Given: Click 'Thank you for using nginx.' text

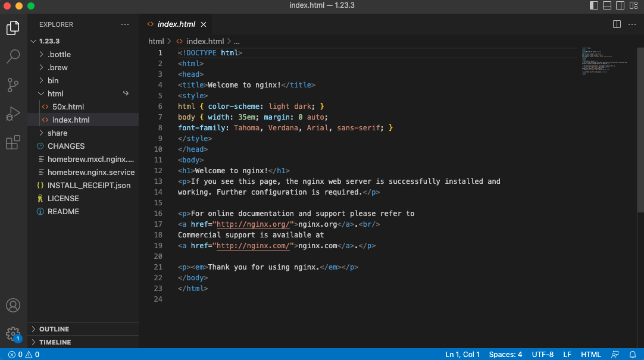Looking at the screenshot, I should 263,267.
